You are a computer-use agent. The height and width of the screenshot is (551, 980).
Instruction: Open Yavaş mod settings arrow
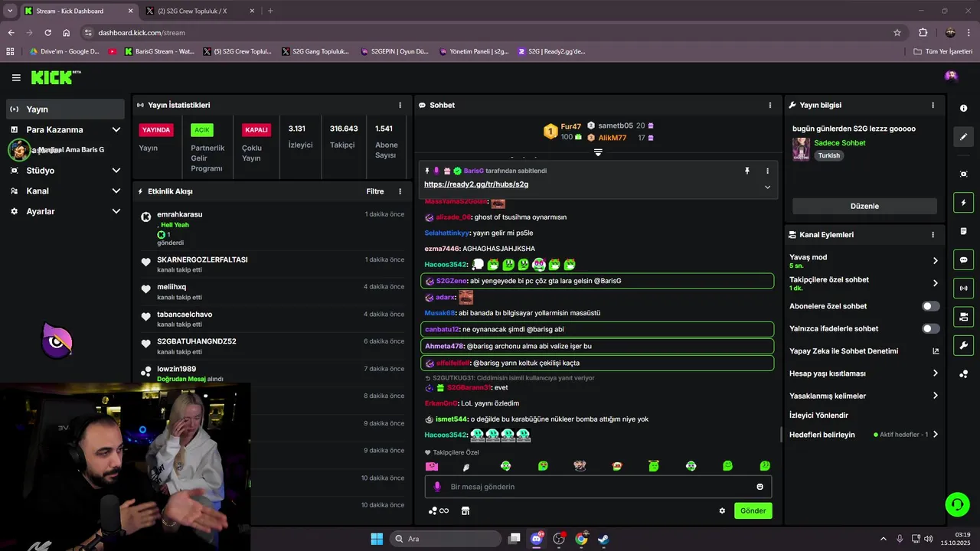(x=935, y=261)
